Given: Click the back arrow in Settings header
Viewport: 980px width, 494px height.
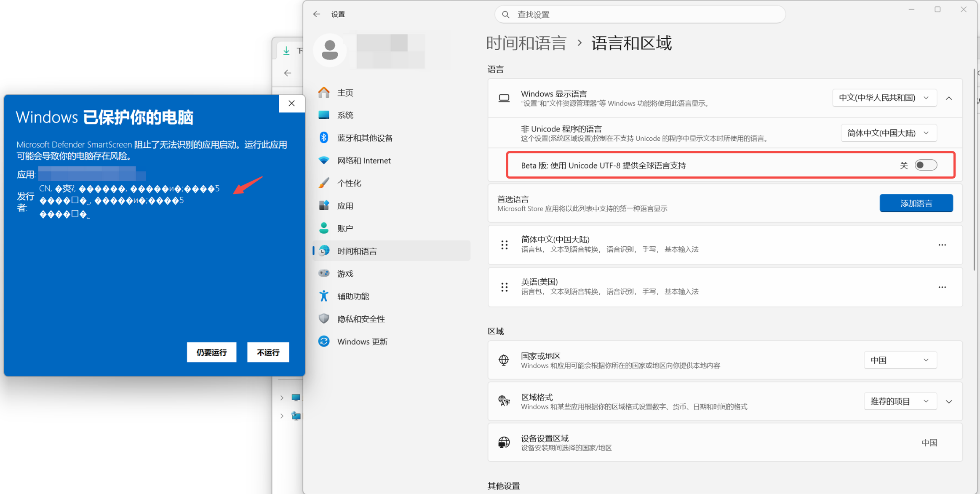Looking at the screenshot, I should (x=317, y=14).
